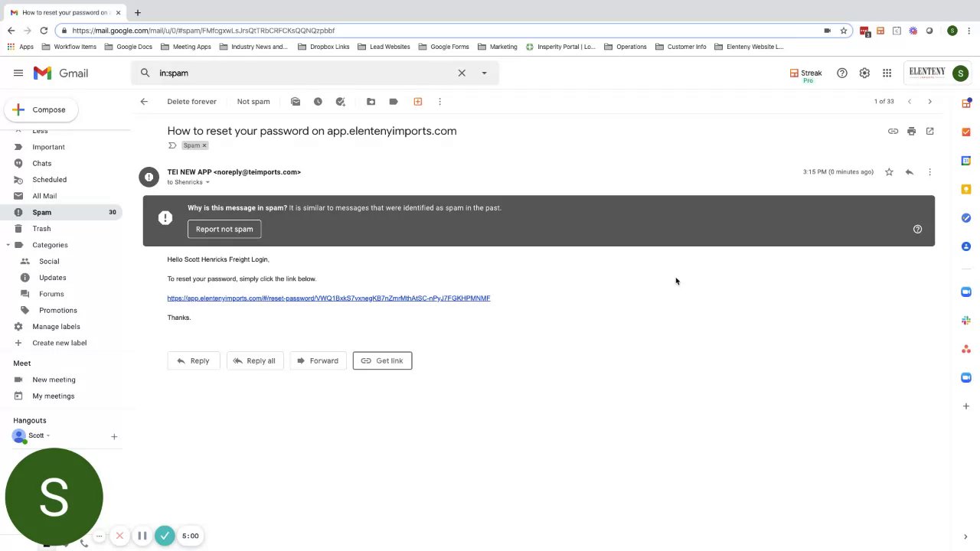Open the Trash label
The width and height of the screenshot is (980, 551).
(x=41, y=229)
